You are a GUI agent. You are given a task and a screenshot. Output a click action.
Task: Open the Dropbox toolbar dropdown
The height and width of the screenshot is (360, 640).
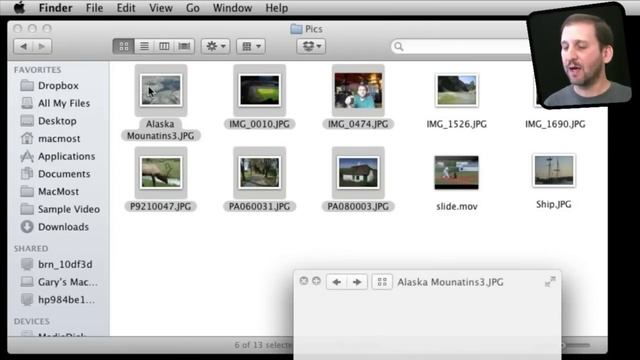click(311, 46)
